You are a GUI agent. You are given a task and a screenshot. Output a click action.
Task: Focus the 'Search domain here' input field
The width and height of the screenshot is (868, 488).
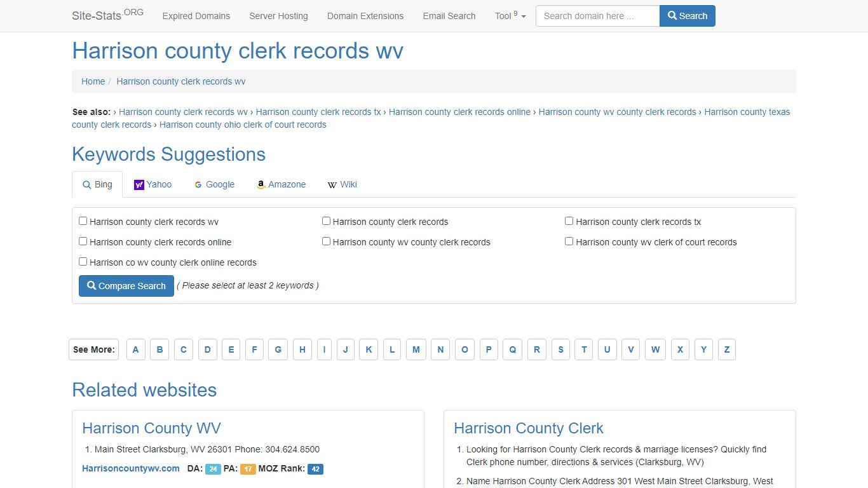(597, 16)
